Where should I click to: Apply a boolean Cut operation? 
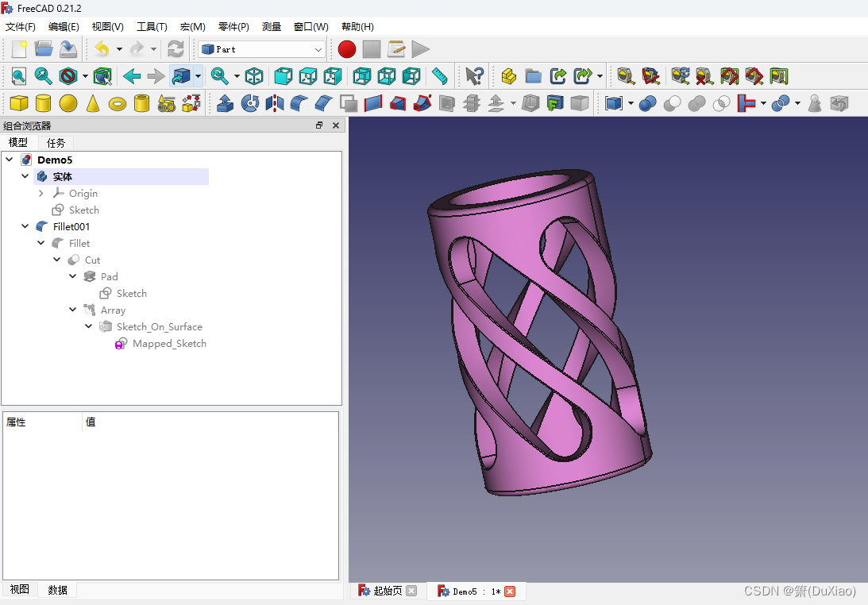tap(672, 103)
